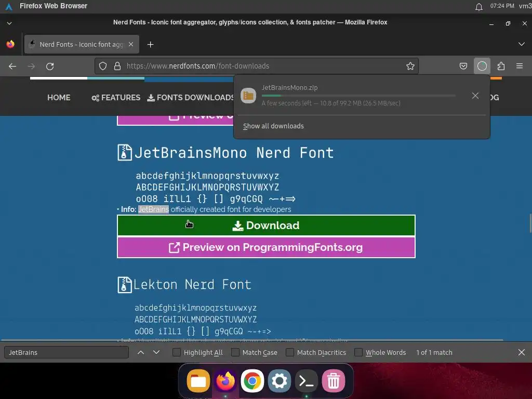Open Firefox application hamburger menu

[x=520, y=66]
